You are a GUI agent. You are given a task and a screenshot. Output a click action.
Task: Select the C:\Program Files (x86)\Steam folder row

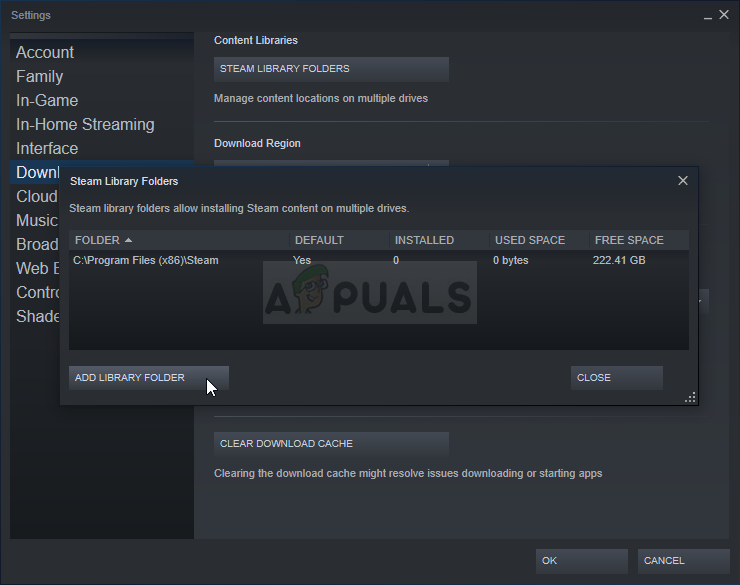(378, 260)
